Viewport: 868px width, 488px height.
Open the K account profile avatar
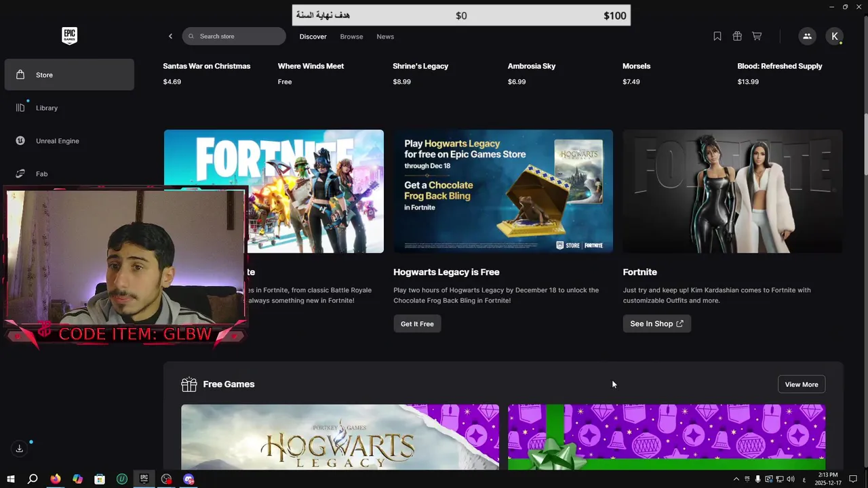click(x=834, y=37)
